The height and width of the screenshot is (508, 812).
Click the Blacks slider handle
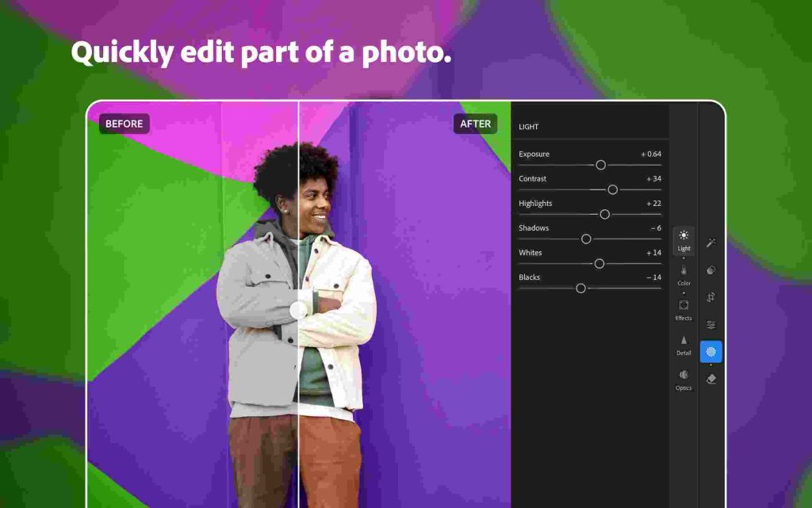pyautogui.click(x=581, y=288)
